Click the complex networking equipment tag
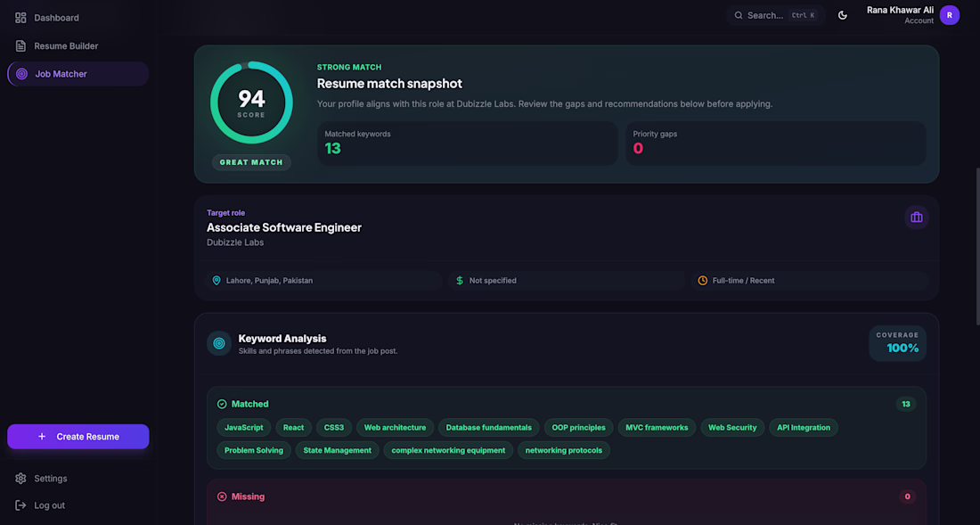The height and width of the screenshot is (525, 980). point(448,450)
